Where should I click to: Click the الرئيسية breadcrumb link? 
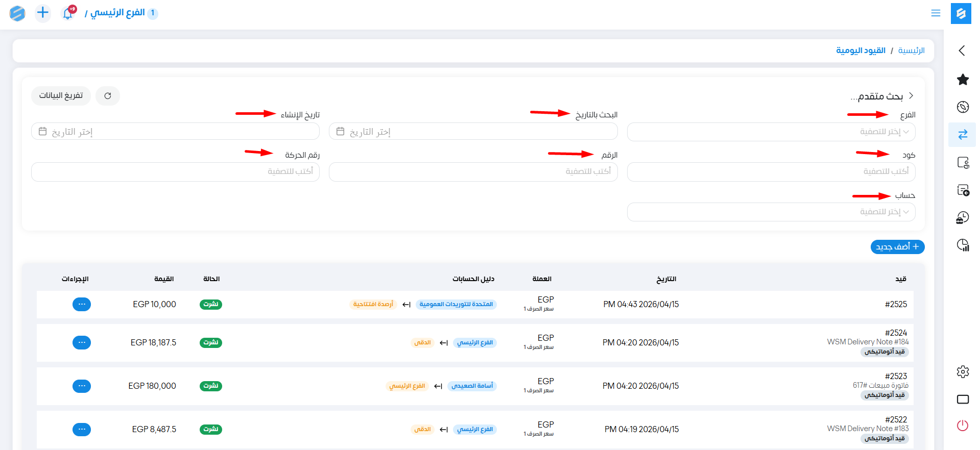[x=911, y=51]
